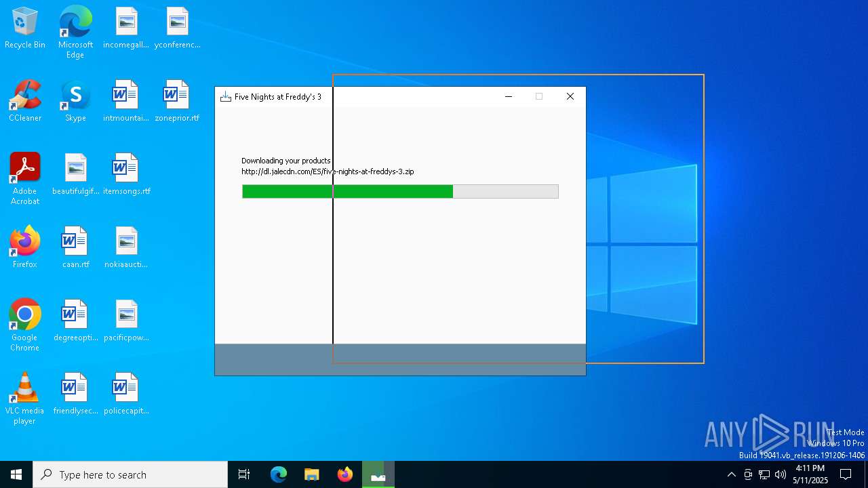The image size is (868, 488).
Task: Close the Five Nights at Freddy's 3 window
Action: coord(570,97)
